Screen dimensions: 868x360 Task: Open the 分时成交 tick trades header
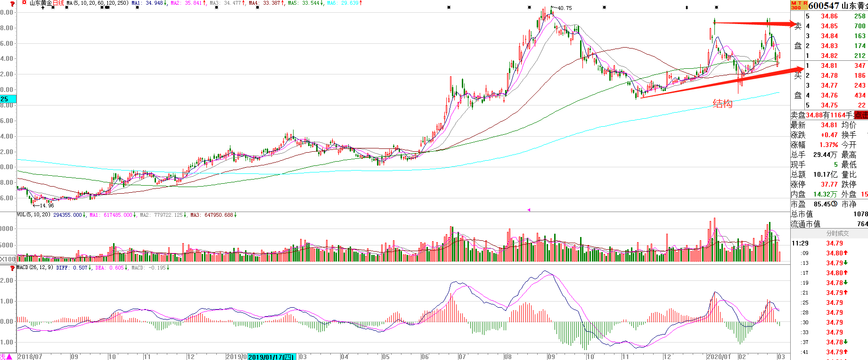837,233
